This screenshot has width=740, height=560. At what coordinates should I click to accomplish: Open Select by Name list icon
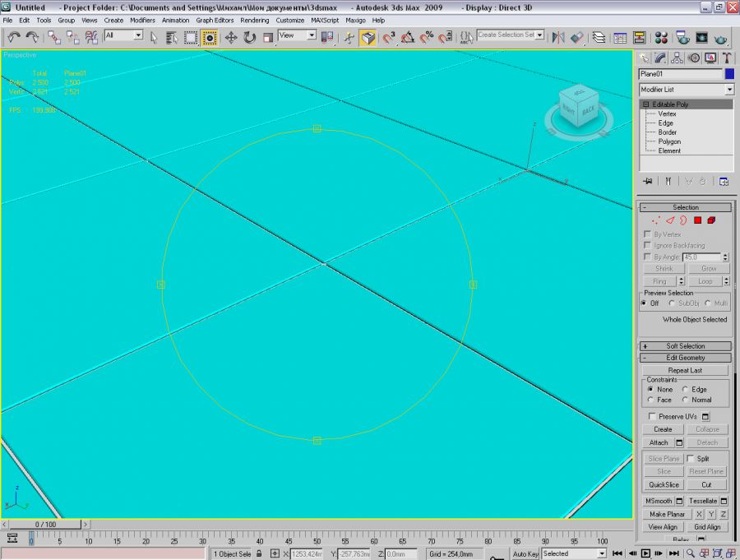(x=171, y=37)
